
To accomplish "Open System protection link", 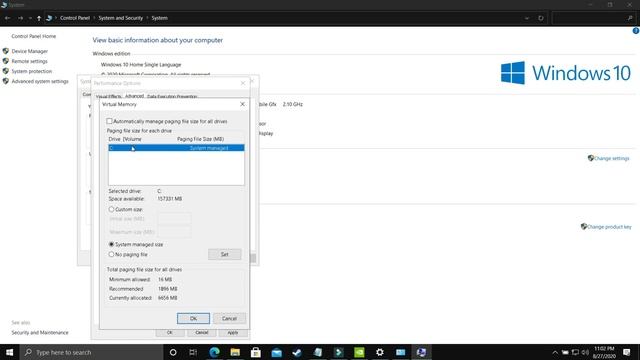I will [31, 71].
